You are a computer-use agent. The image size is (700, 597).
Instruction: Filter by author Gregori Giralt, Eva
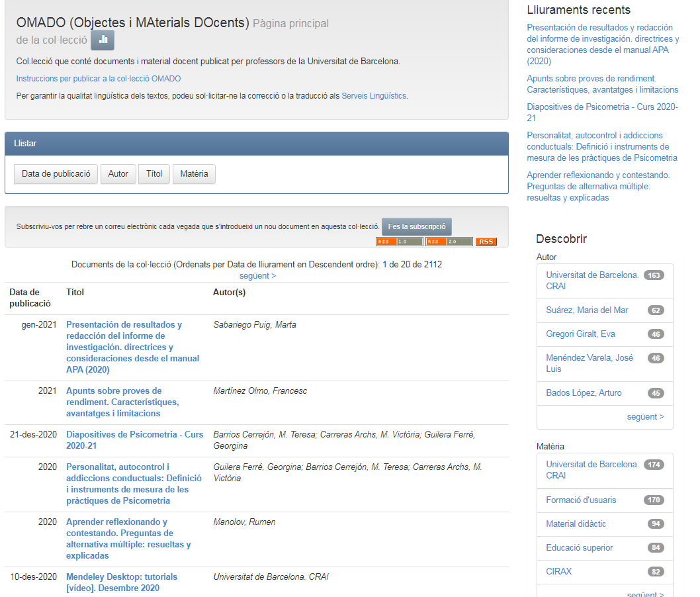[580, 334]
